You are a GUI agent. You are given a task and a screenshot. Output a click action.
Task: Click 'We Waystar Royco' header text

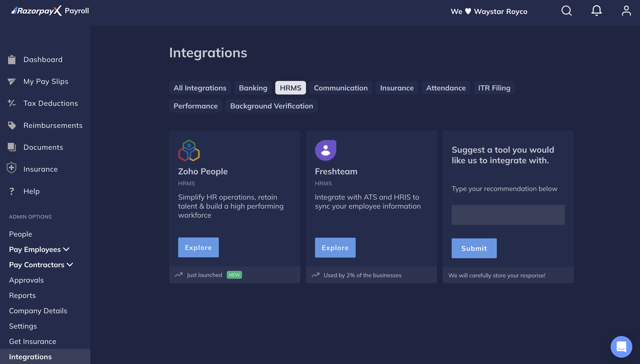click(489, 11)
